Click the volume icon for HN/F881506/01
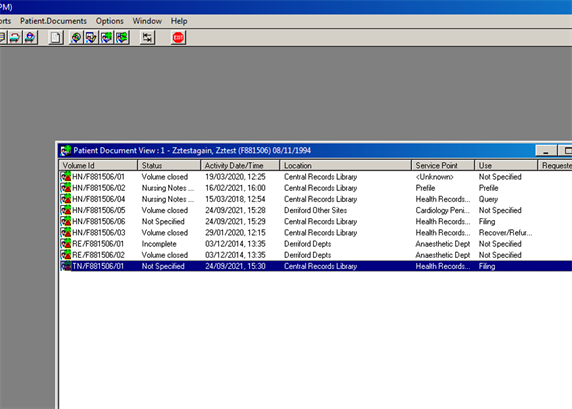572x409 pixels. point(66,177)
